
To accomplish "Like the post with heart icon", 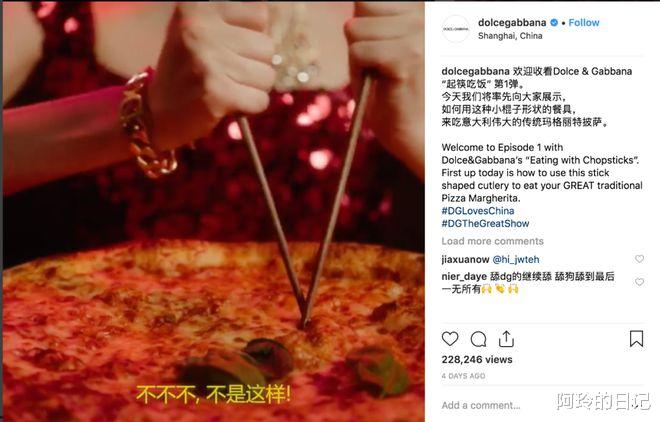I will pyautogui.click(x=450, y=339).
